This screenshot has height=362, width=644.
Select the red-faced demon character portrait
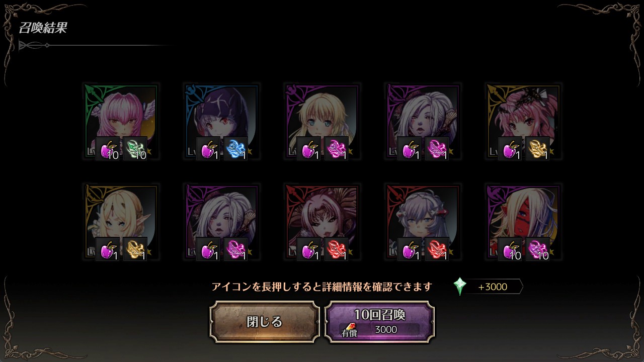coord(523,222)
